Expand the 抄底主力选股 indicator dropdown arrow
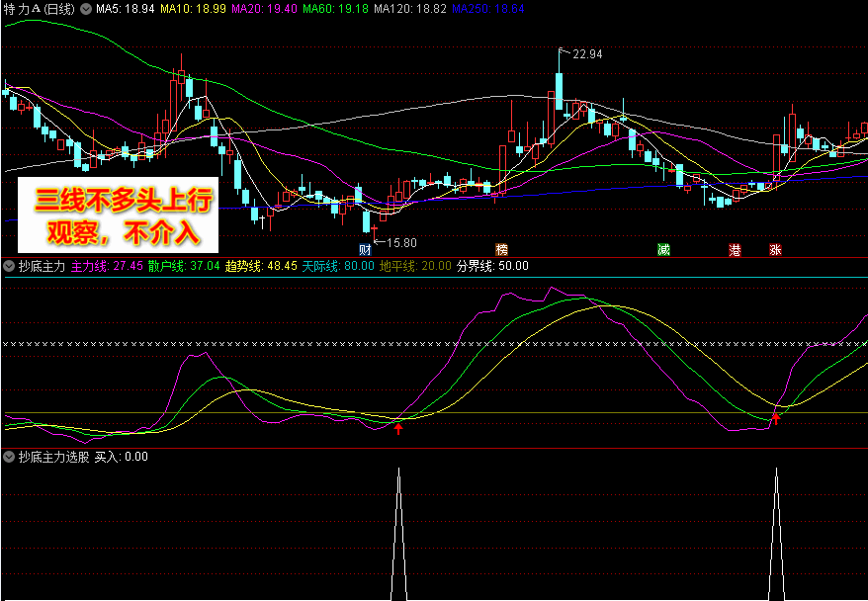Screen dimensions: 868x601 [9, 457]
